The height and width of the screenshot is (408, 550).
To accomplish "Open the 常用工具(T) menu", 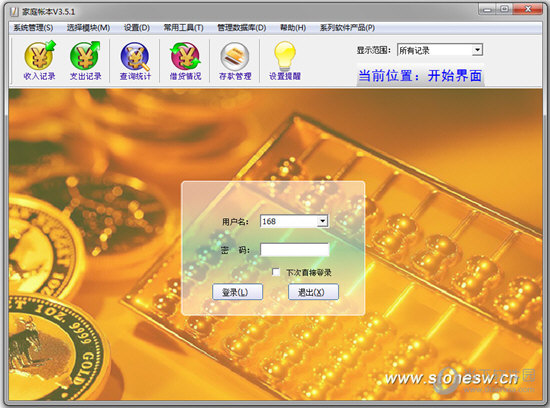I will (183, 28).
